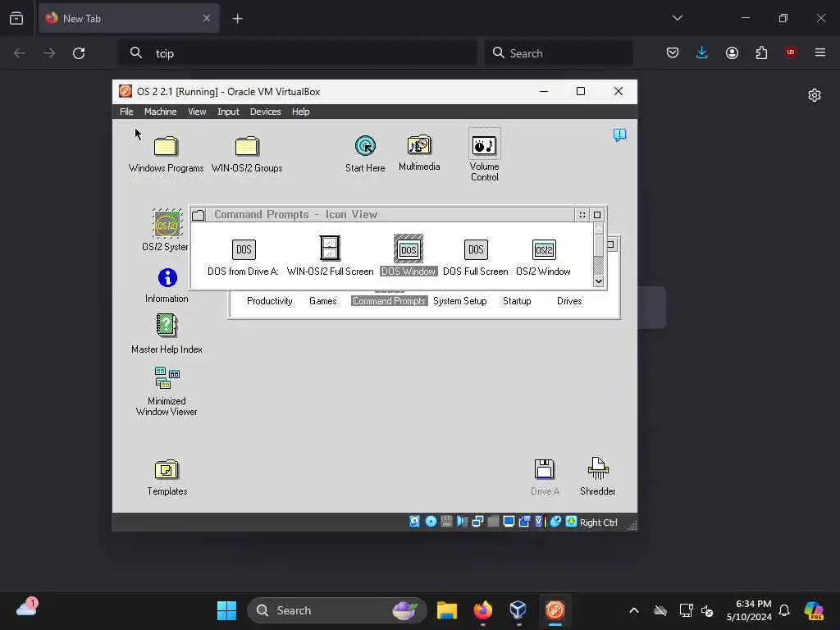Click the optical disk status icon

pos(431,522)
